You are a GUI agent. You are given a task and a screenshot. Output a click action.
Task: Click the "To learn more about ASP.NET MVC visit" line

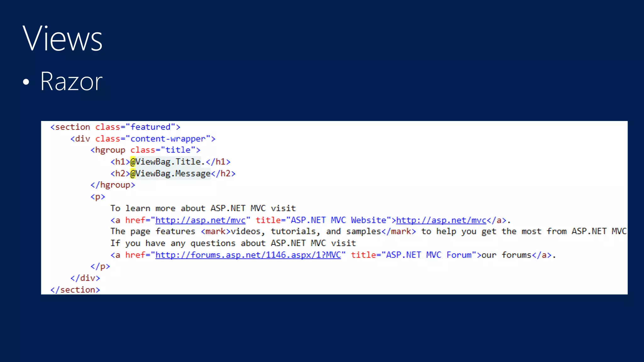(x=203, y=208)
